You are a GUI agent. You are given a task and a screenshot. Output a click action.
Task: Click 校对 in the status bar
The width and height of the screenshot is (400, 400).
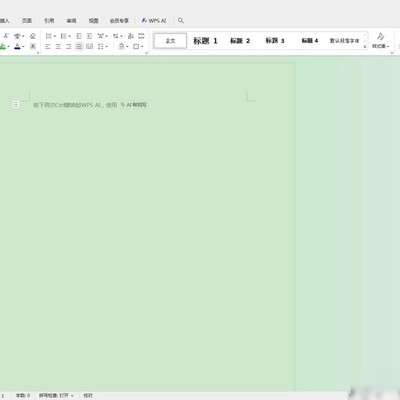point(88,395)
